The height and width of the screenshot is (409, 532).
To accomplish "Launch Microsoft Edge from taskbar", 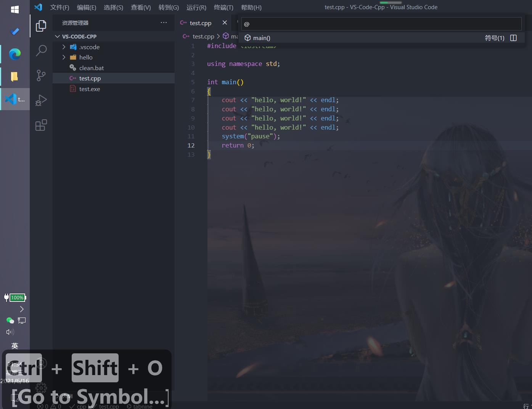I will tap(15, 54).
